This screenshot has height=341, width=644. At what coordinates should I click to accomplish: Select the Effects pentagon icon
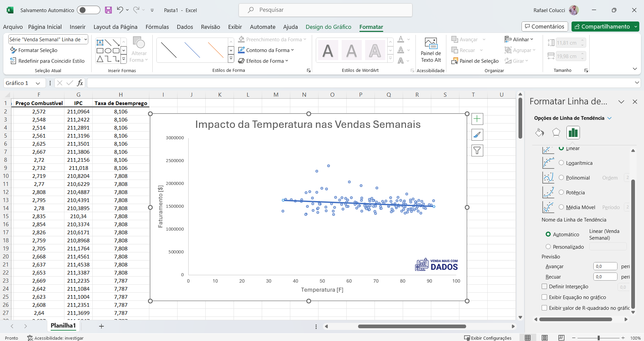point(556,133)
